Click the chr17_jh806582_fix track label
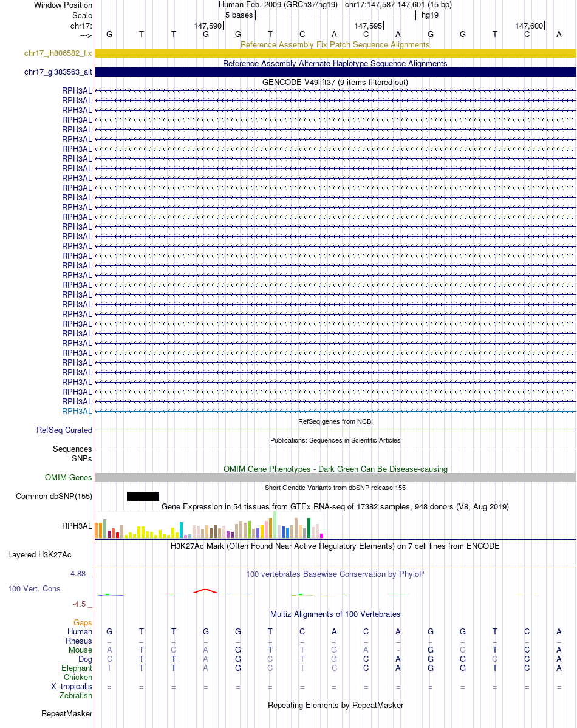 [58, 53]
